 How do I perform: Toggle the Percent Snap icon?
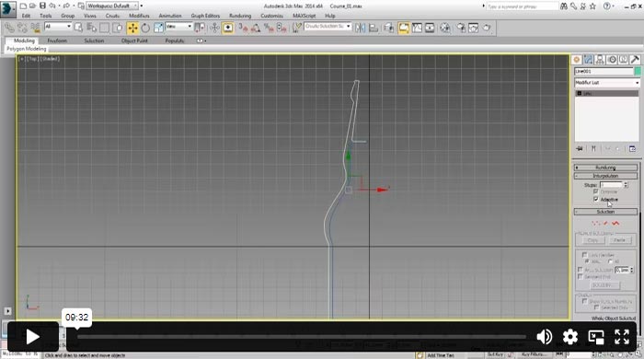pyautogui.click(x=269, y=28)
